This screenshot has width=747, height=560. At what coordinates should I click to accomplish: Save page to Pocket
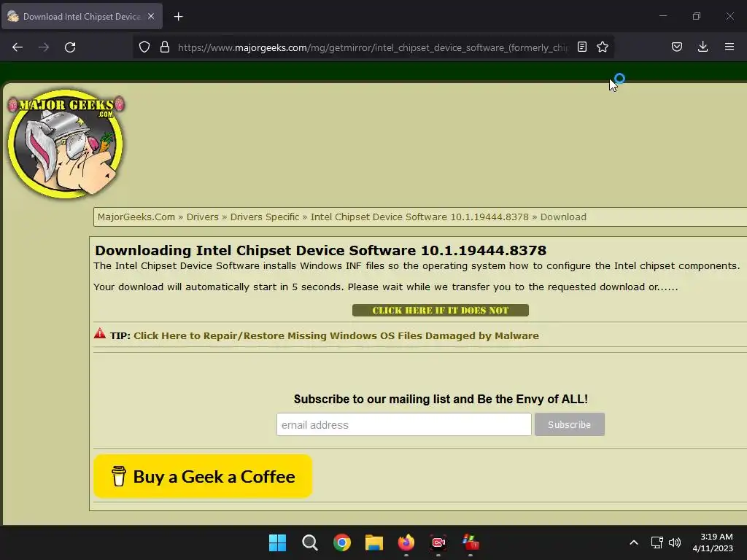point(677,47)
